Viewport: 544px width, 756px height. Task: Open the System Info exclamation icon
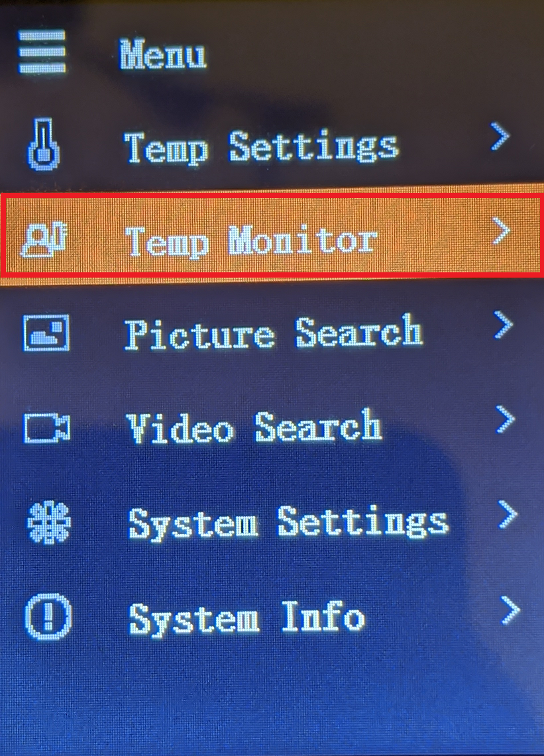click(48, 617)
